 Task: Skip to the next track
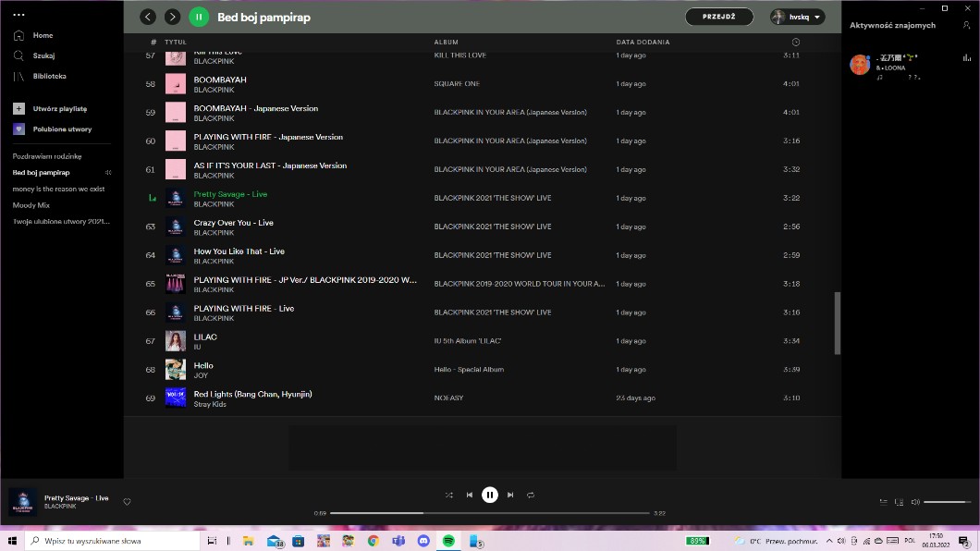coord(510,495)
